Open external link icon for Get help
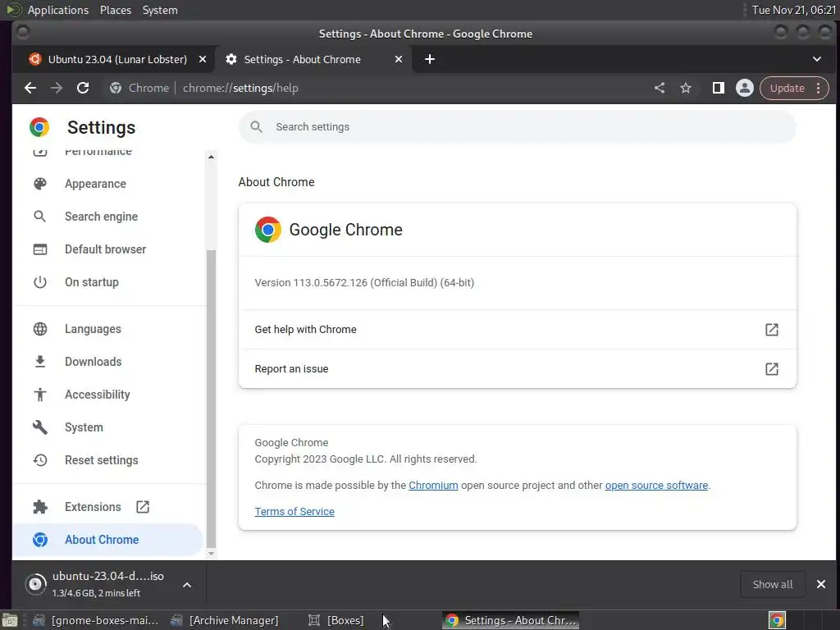Viewport: 840px width, 630px height. [771, 330]
